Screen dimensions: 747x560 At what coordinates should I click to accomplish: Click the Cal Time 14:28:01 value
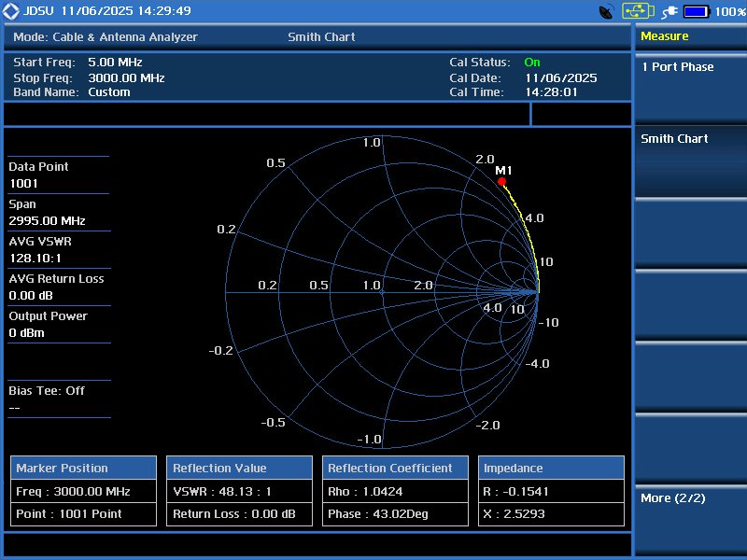(x=551, y=92)
